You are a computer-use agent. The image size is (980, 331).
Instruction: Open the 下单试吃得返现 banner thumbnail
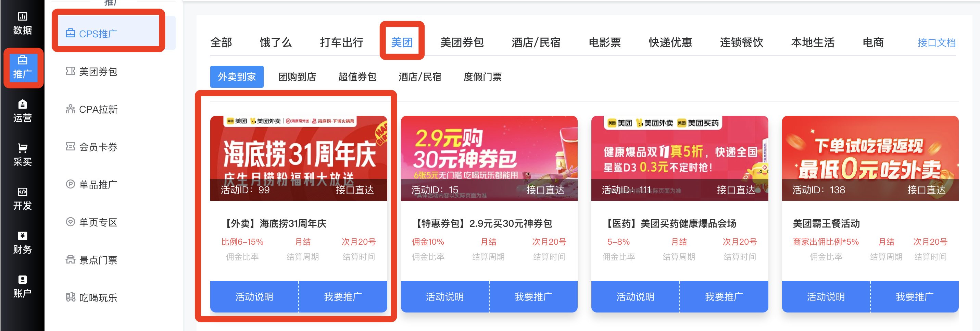(x=870, y=158)
